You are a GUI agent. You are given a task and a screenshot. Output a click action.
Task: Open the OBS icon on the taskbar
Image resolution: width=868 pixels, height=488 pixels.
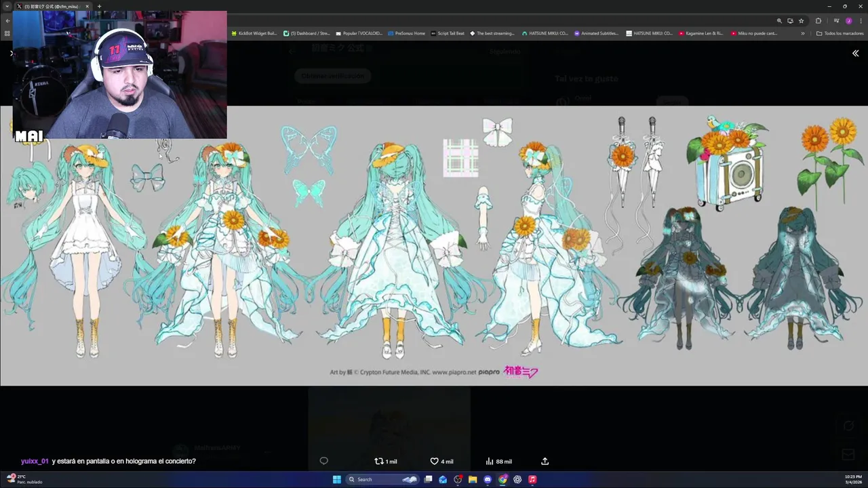point(458,479)
